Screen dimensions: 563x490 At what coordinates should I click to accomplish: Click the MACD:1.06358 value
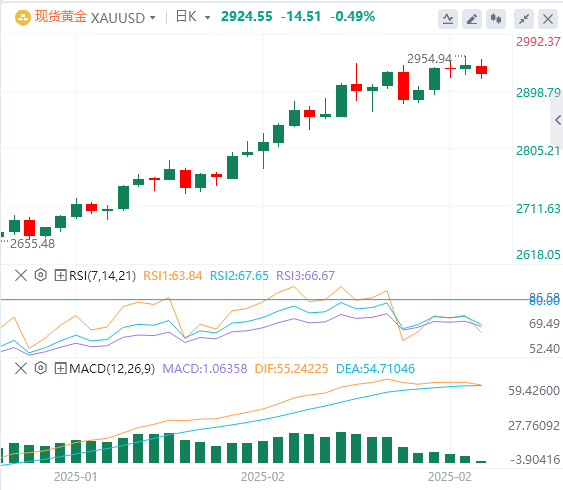click(205, 369)
